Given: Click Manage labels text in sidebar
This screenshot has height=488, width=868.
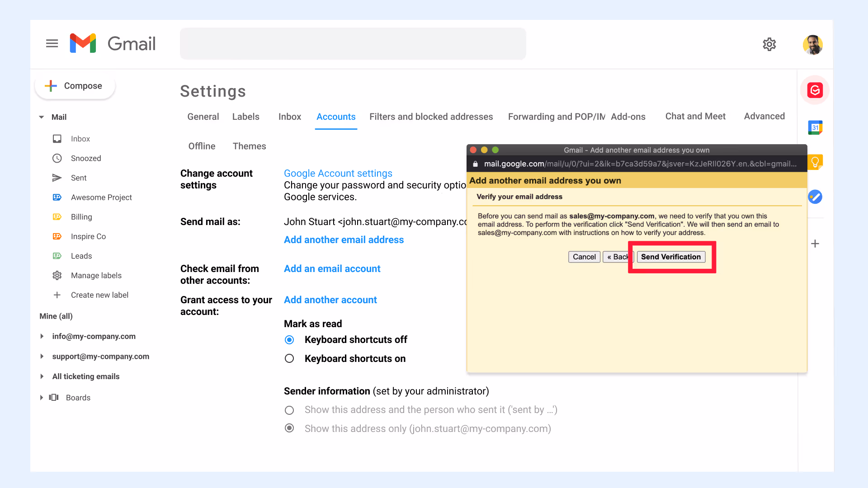Looking at the screenshot, I should click(96, 275).
